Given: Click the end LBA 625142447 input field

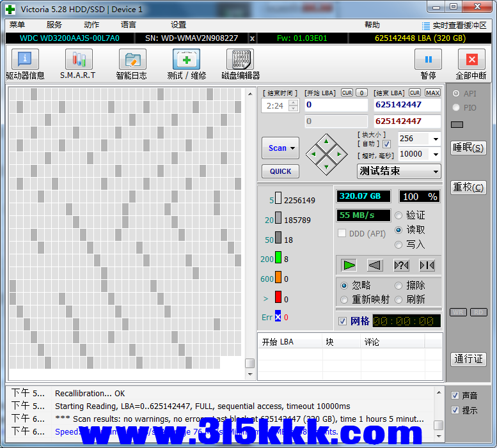Looking at the screenshot, I should tap(407, 105).
